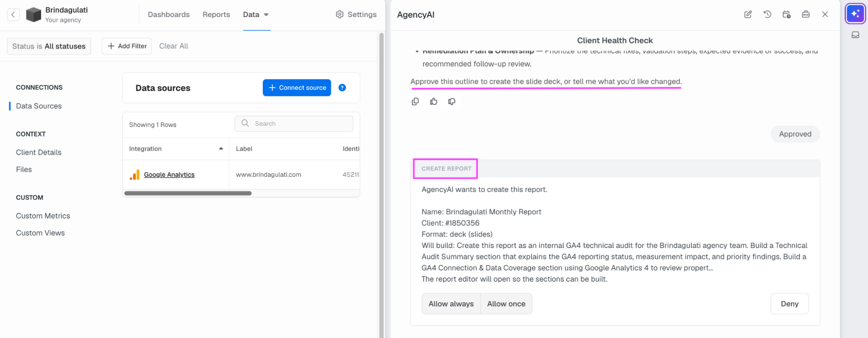The width and height of the screenshot is (868, 338).
Task: Click the toolbox briefcase icon in AgencyAI header
Action: tap(805, 14)
